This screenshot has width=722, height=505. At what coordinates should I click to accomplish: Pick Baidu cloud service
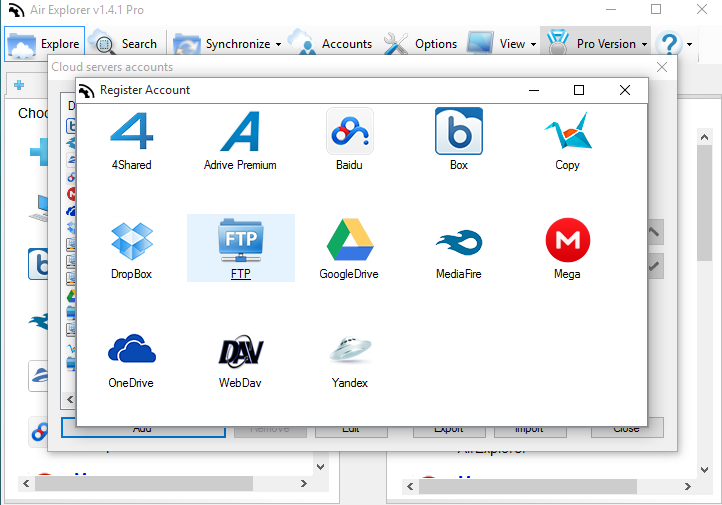click(x=349, y=141)
